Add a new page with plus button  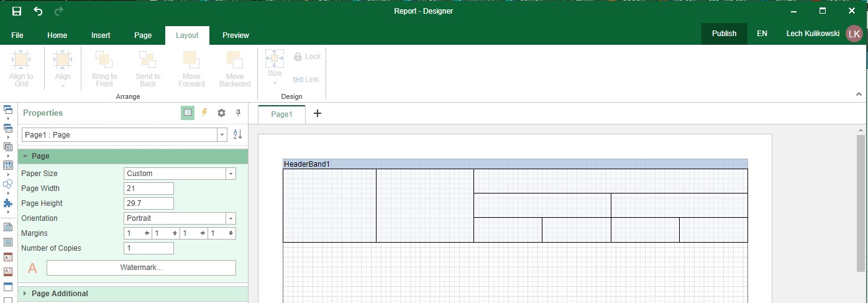coord(318,113)
